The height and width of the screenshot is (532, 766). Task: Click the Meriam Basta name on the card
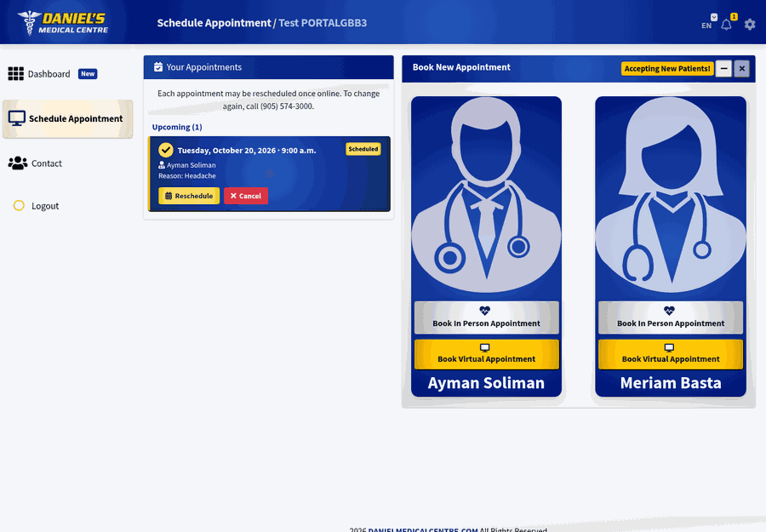click(x=671, y=383)
